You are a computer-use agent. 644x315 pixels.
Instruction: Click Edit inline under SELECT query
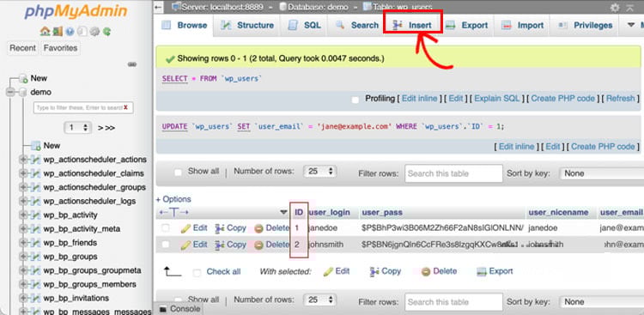(419, 99)
